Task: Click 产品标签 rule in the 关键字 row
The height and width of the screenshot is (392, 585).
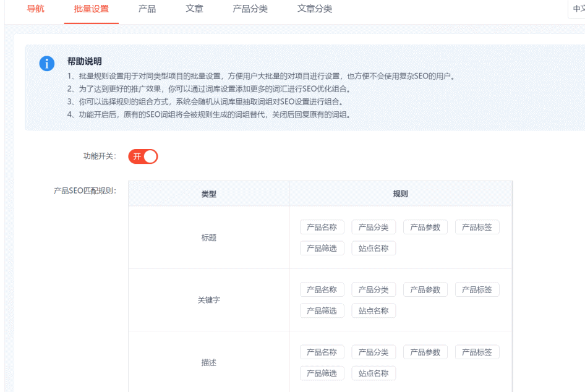Action: coord(477,289)
